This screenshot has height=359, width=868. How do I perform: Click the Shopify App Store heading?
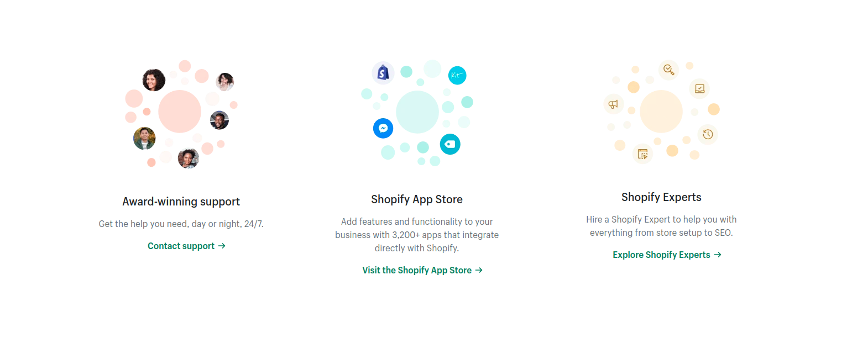tap(417, 199)
